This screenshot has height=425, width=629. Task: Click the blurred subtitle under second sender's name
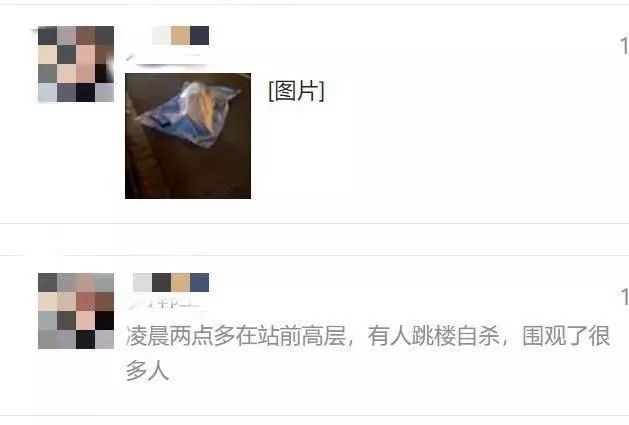coord(166,303)
